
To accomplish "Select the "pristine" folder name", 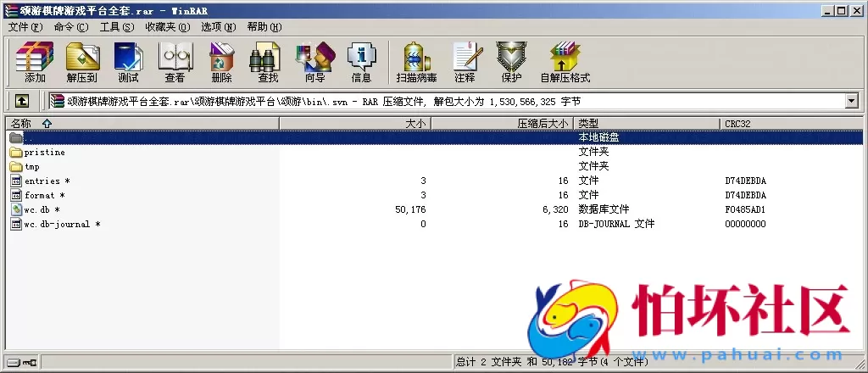I will [x=44, y=153].
